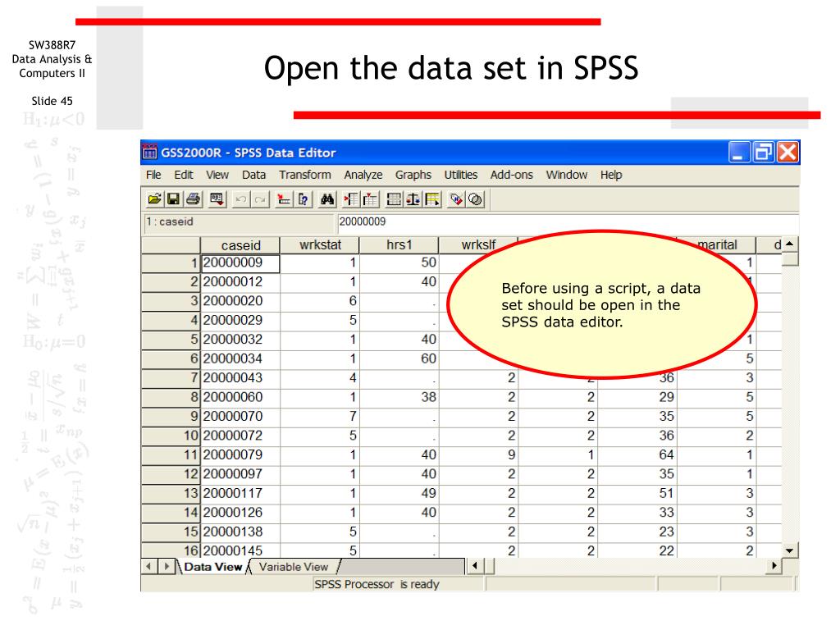
Task: Select the caseid column header
Action: click(240, 245)
